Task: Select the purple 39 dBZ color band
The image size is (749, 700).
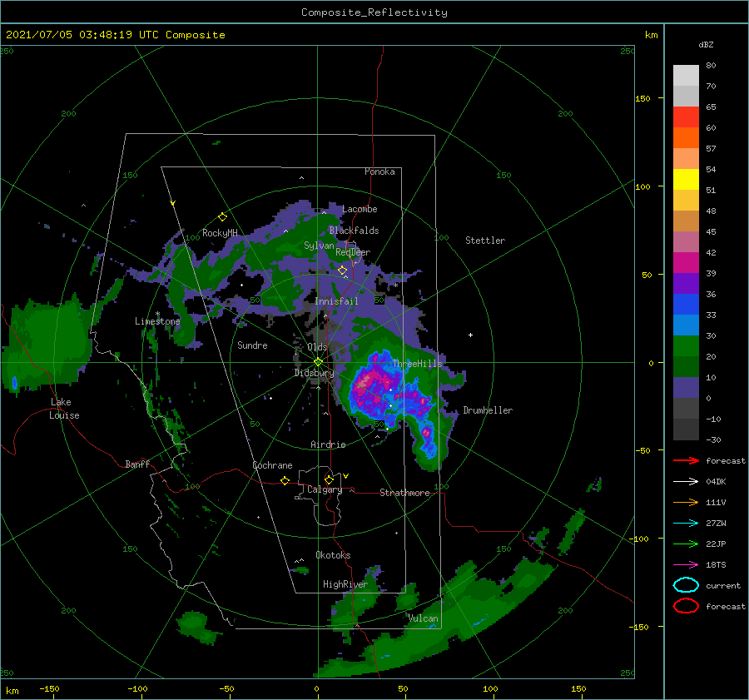Action: [686, 283]
